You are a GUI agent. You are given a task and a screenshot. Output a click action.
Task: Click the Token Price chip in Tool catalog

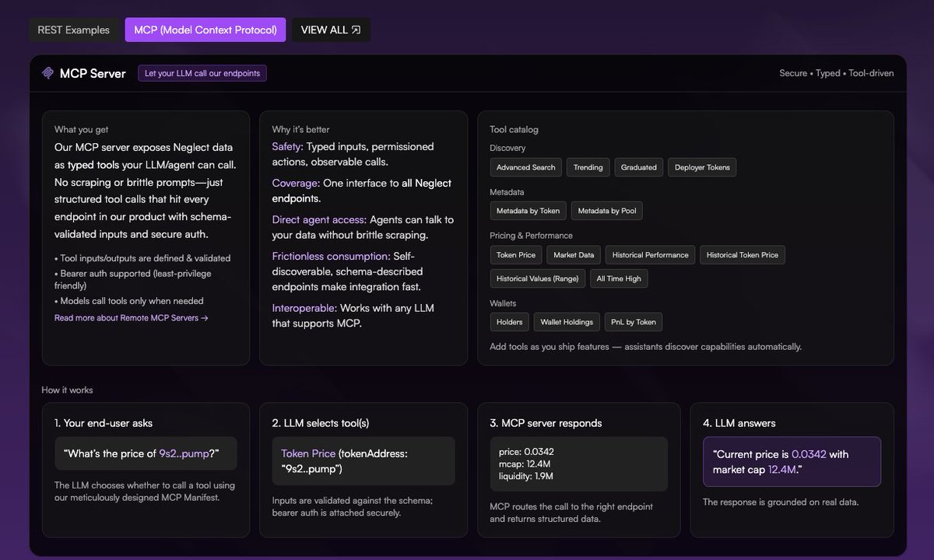click(516, 255)
